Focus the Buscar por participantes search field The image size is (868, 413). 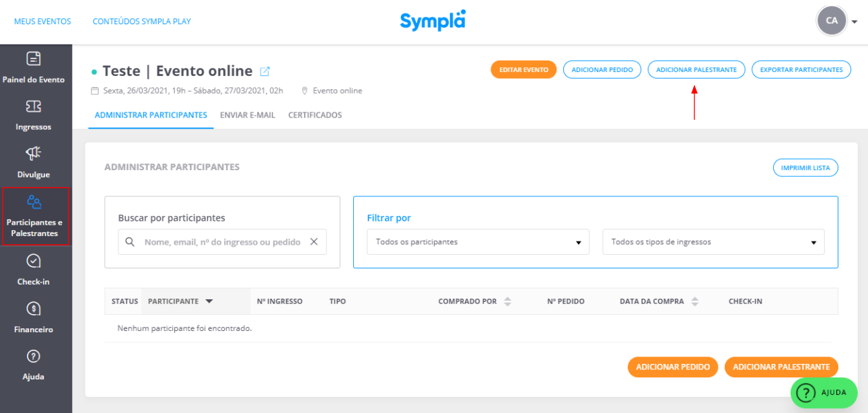click(x=222, y=242)
